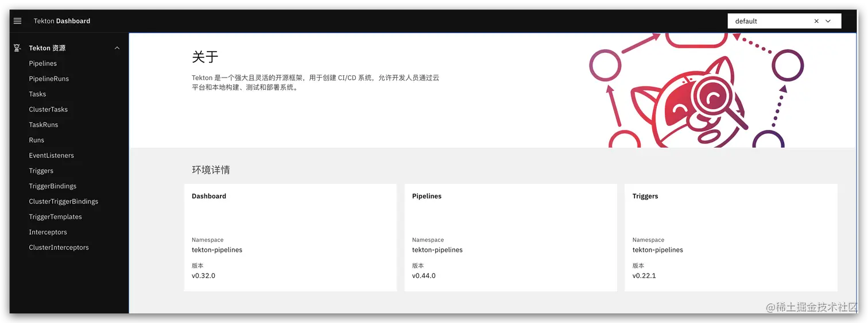Click the Tekton description paragraph

coord(316,83)
